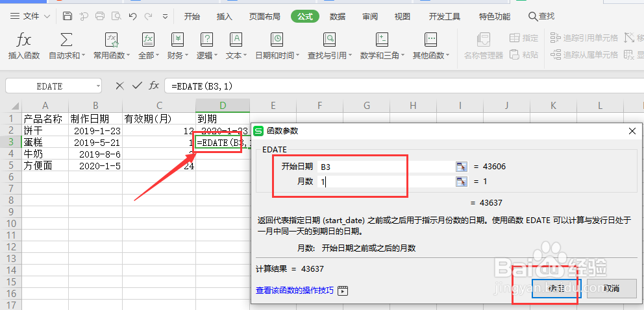Open Other Functions (其他函数) icon
This screenshot has height=310, width=644.
pos(430,40)
